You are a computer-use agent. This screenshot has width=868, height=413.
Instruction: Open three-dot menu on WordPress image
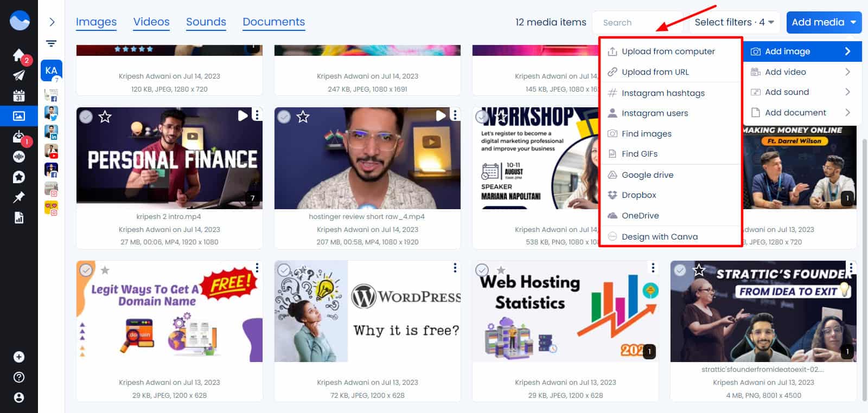(455, 268)
